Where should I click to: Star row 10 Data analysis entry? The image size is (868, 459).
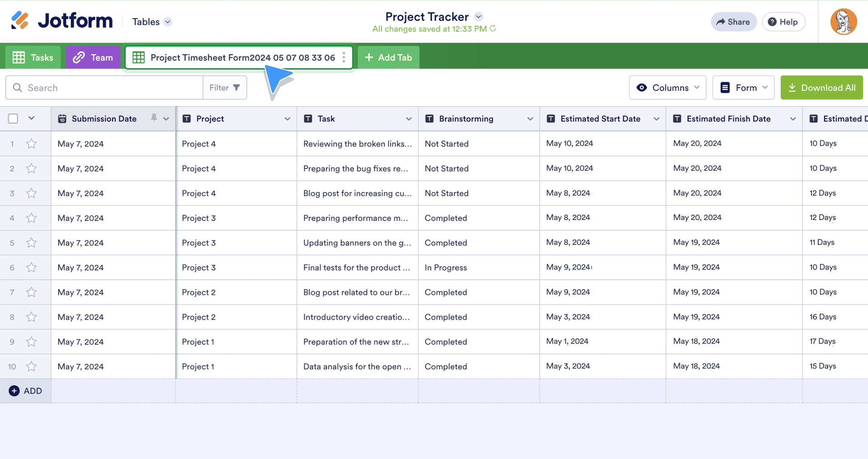[x=31, y=366]
